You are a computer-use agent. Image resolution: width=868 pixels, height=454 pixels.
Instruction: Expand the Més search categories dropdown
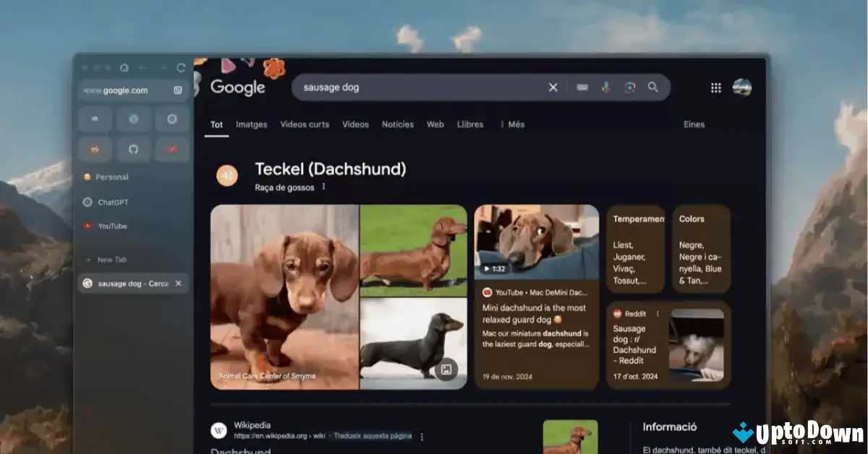514,124
